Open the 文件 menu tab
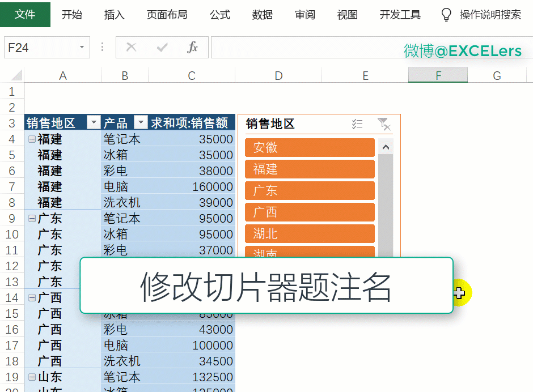 click(25, 15)
